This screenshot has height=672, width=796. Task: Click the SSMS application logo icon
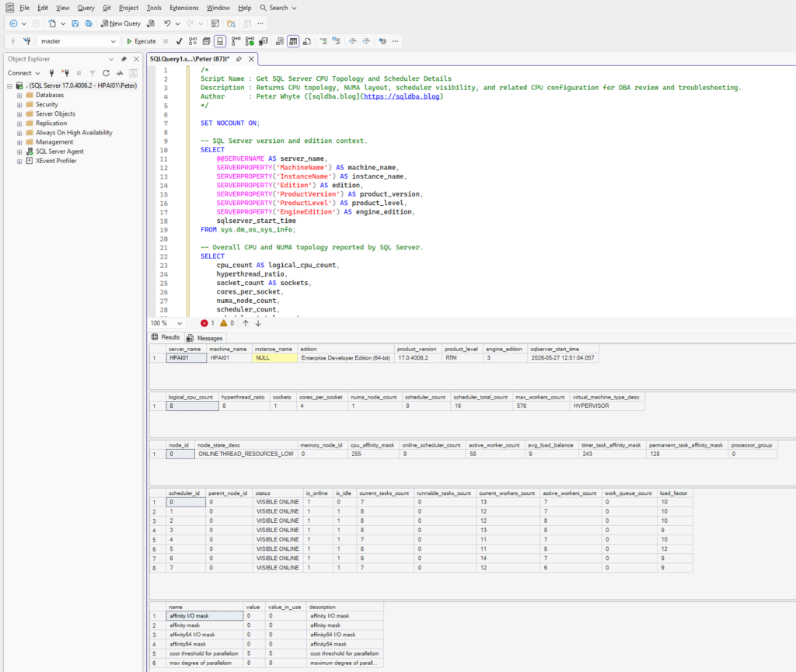9,8
